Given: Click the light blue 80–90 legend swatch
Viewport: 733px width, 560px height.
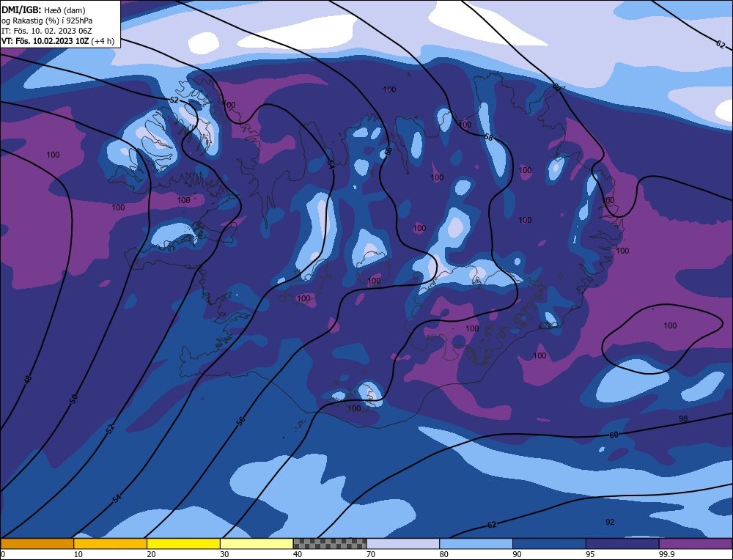Looking at the screenshot, I should point(476,543).
